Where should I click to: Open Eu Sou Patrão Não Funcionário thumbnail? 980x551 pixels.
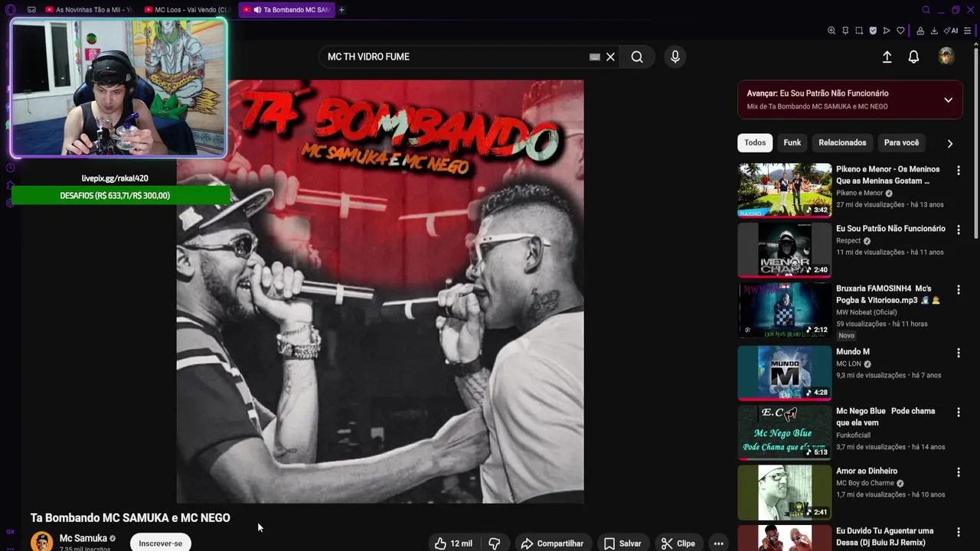tap(784, 249)
